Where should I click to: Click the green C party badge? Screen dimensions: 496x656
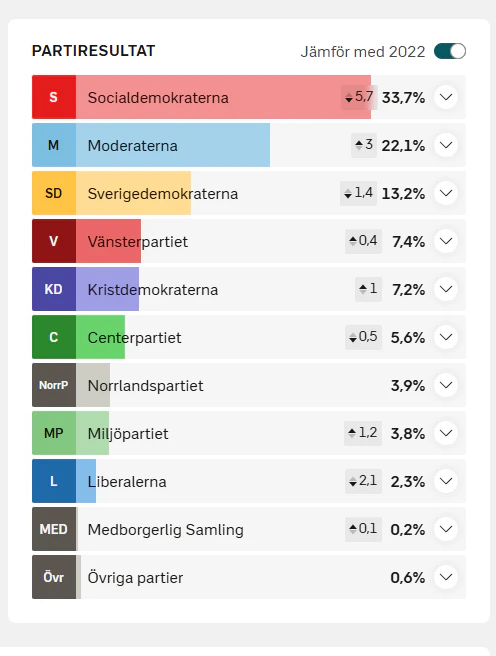click(x=54, y=337)
